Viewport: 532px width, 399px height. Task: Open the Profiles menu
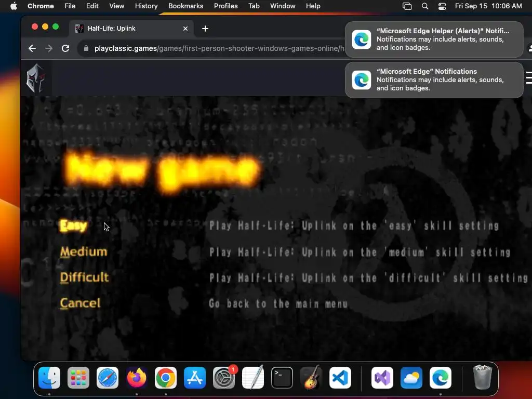click(225, 6)
